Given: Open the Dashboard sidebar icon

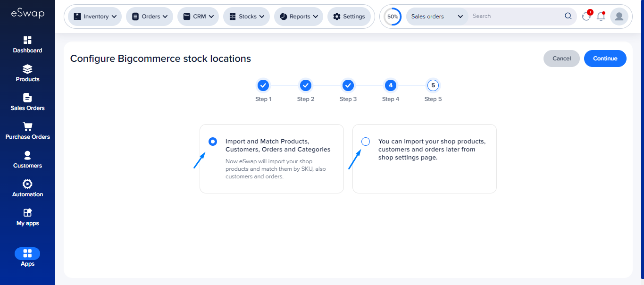Looking at the screenshot, I should (x=27, y=41).
